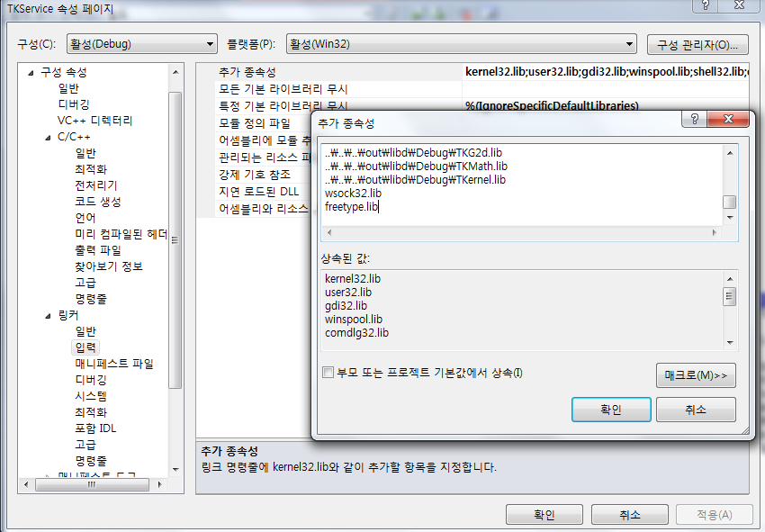Click down arrow of property tree scrollbar
The width and height of the screenshot is (765, 532).
click(175, 470)
